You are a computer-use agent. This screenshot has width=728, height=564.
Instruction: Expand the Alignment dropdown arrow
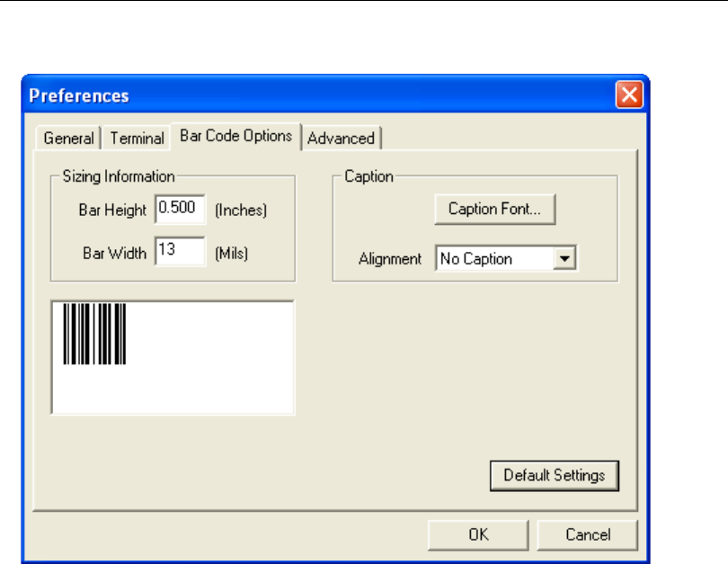click(x=564, y=259)
